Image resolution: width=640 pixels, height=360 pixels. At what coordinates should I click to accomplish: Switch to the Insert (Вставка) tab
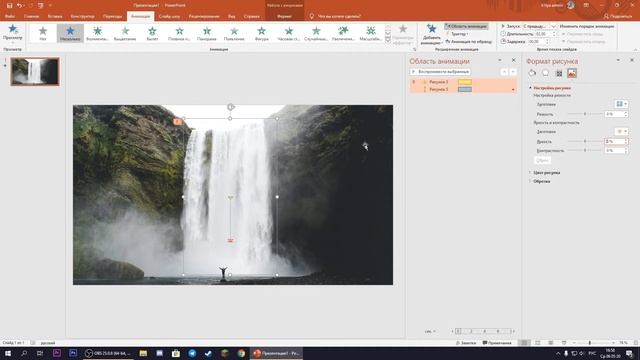(55, 16)
